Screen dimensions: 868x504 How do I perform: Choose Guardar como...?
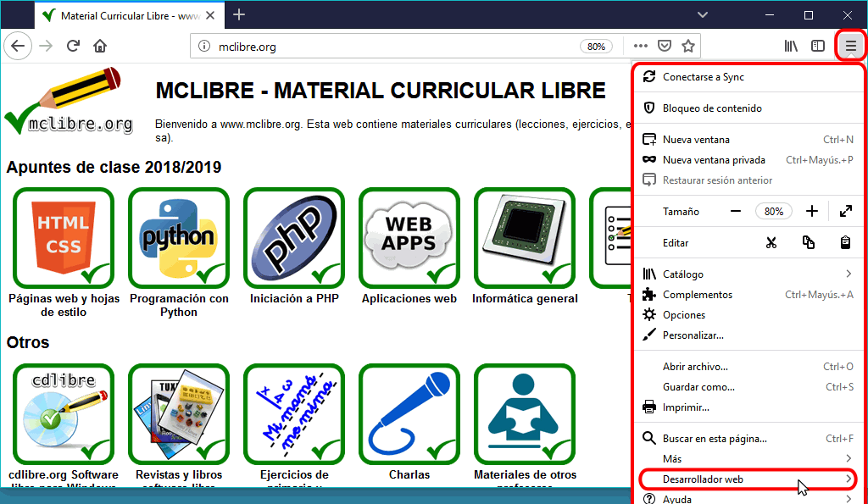click(x=748, y=387)
